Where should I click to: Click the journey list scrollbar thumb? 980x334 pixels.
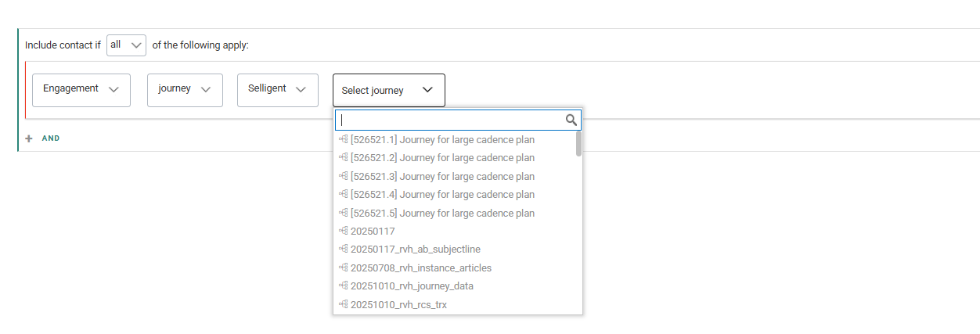coord(578,144)
